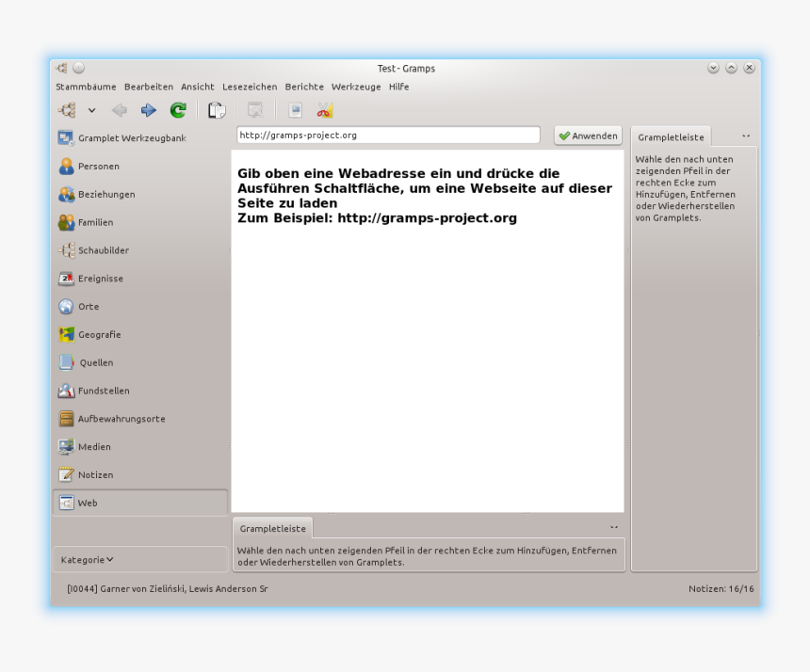
Task: Click the Gramps app icon in title bar
Action: pyautogui.click(x=62, y=68)
